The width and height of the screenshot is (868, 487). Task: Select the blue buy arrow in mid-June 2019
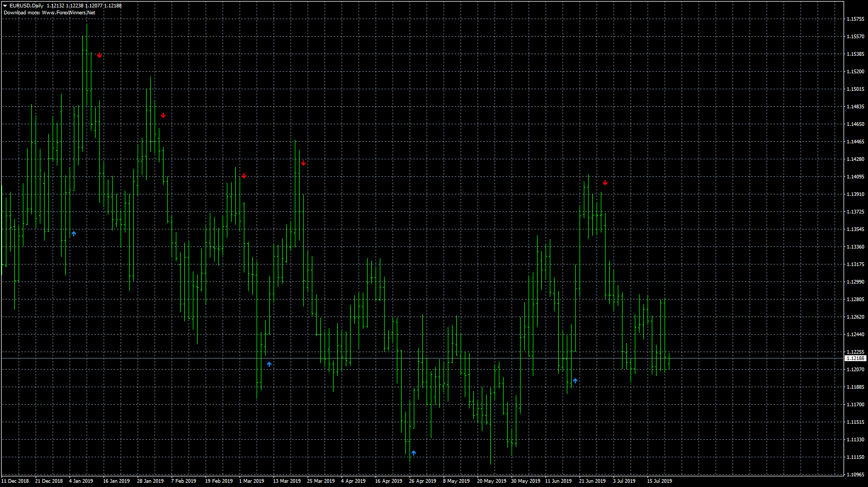(575, 381)
